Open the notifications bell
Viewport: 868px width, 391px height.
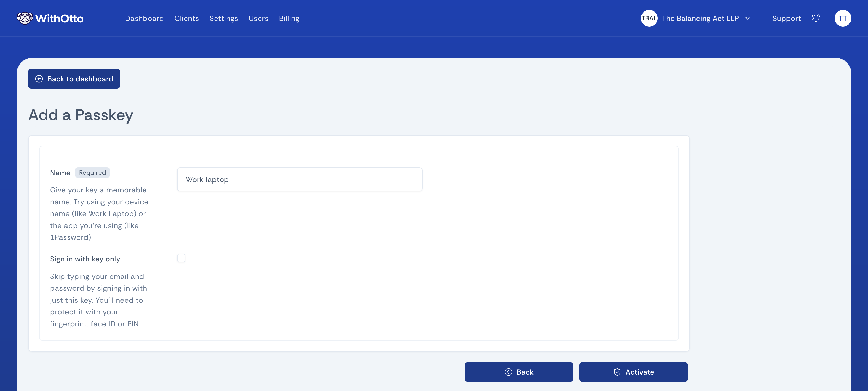[815, 18]
